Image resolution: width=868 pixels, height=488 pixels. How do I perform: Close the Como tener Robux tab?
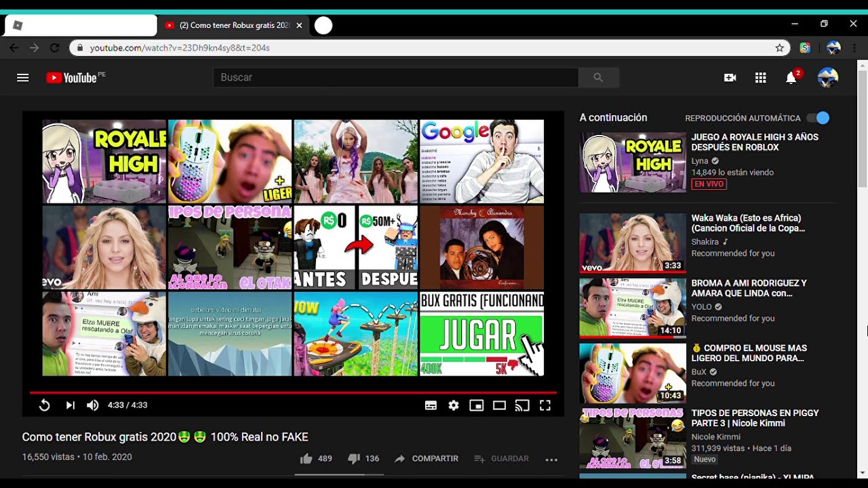pyautogui.click(x=299, y=26)
